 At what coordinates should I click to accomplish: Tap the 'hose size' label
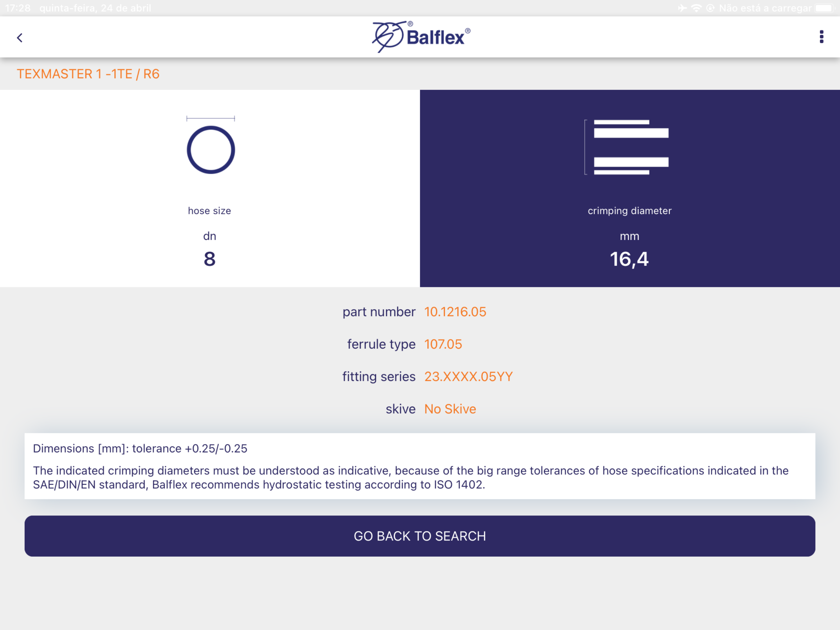coord(209,211)
